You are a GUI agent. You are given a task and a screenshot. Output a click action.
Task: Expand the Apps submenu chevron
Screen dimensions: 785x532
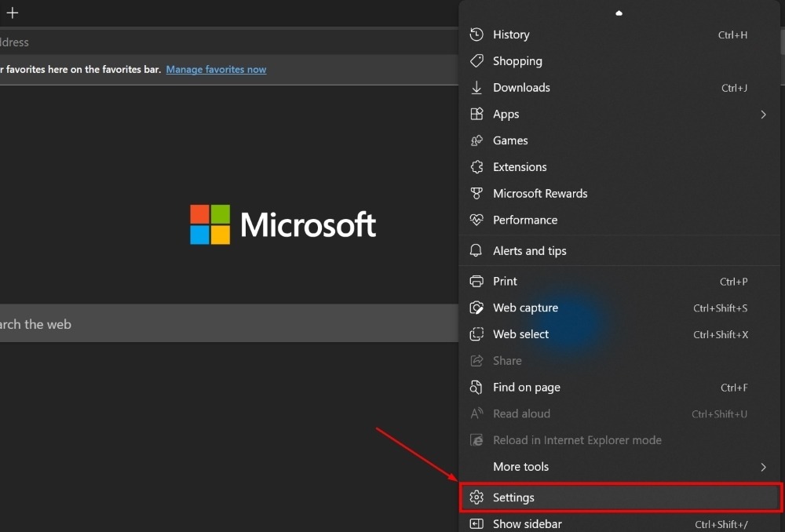click(x=762, y=114)
